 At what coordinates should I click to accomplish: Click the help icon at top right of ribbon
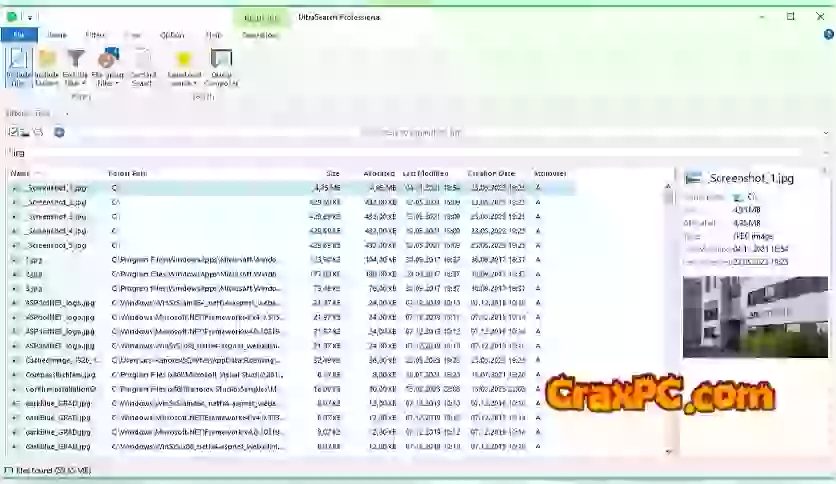[x=828, y=35]
